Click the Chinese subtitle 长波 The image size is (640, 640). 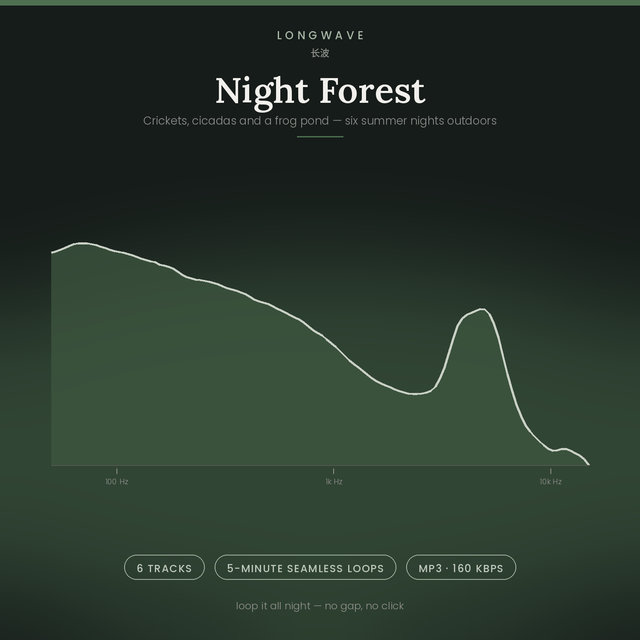point(320,53)
